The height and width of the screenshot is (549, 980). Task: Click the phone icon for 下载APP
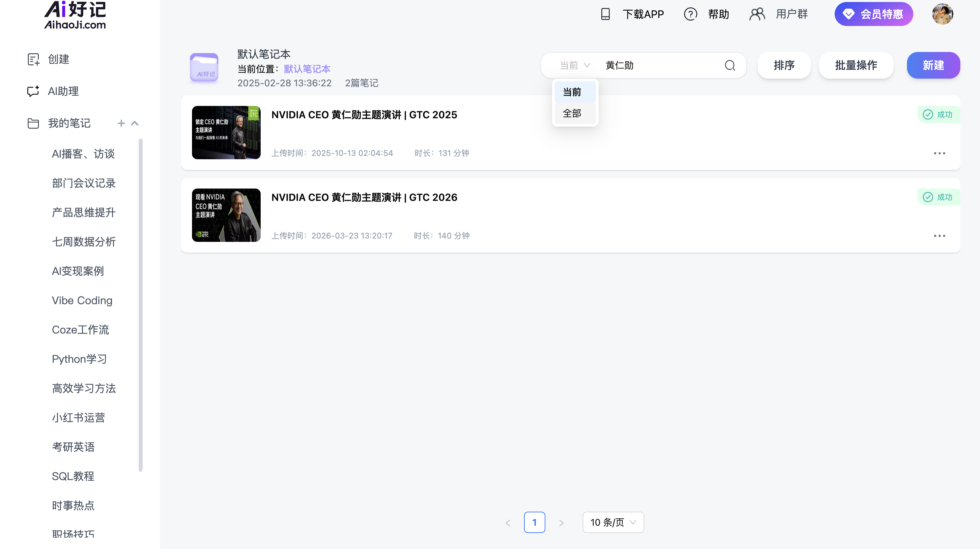click(x=605, y=14)
